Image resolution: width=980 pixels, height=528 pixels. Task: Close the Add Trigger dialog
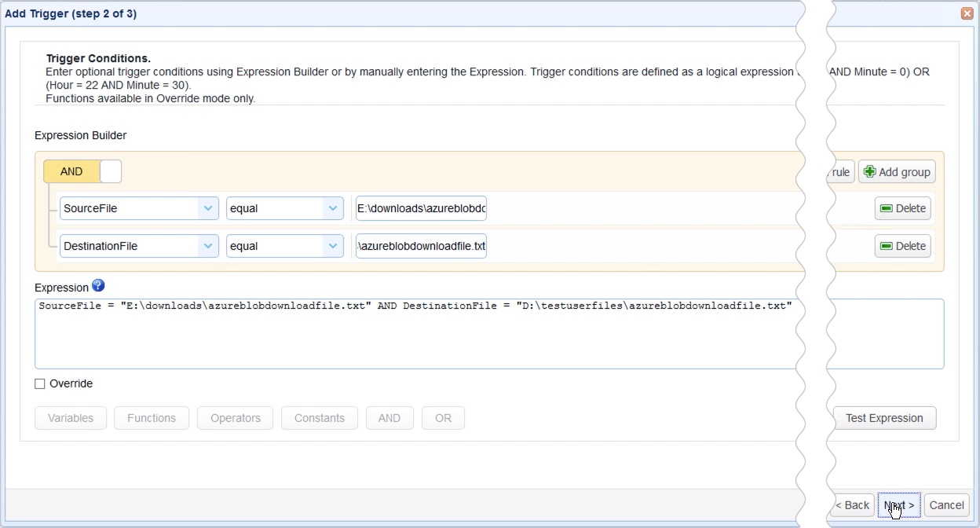tap(967, 13)
